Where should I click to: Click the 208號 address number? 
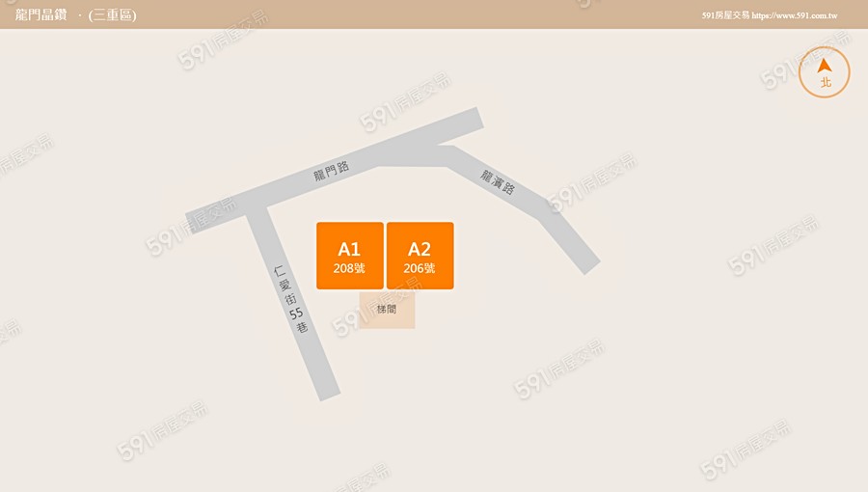(349, 268)
